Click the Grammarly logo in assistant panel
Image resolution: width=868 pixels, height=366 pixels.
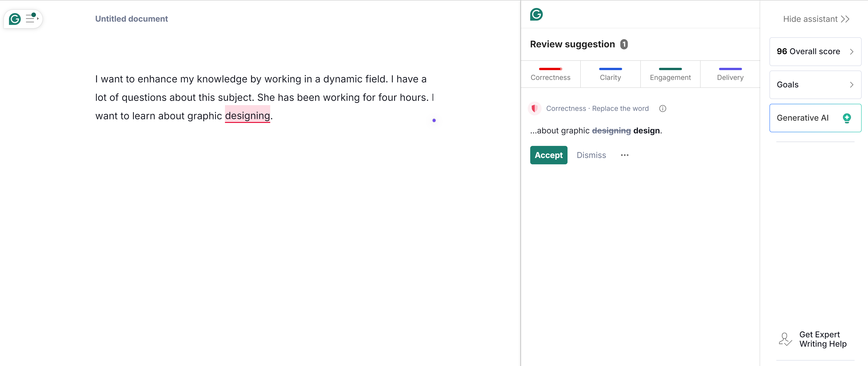click(x=536, y=15)
